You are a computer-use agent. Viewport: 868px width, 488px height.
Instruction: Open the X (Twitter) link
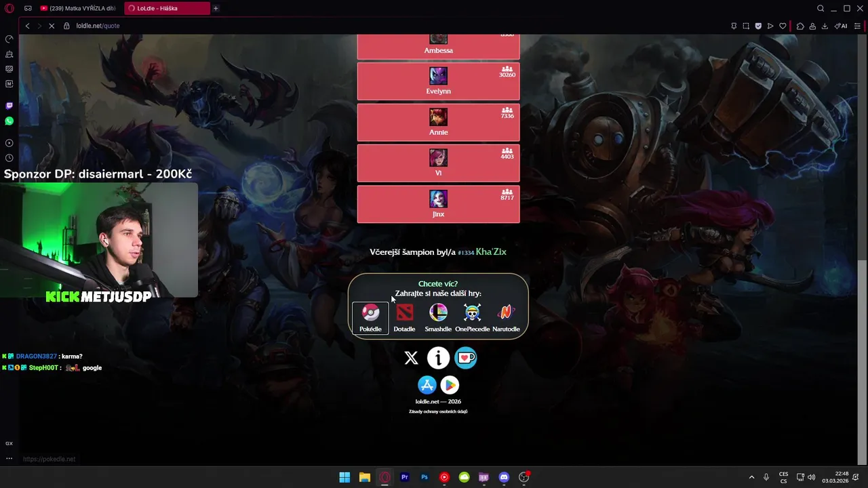pyautogui.click(x=411, y=358)
